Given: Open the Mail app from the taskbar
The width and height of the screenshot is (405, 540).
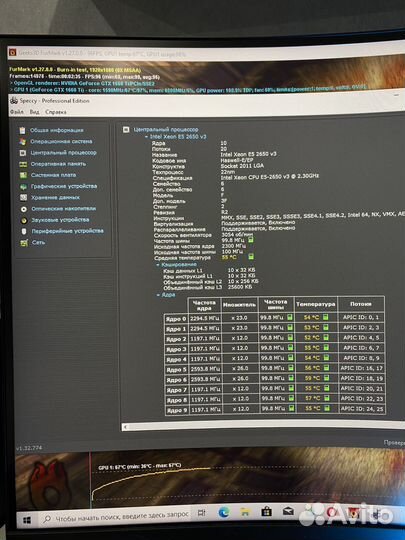Looking at the screenshot, I should (x=288, y=511).
